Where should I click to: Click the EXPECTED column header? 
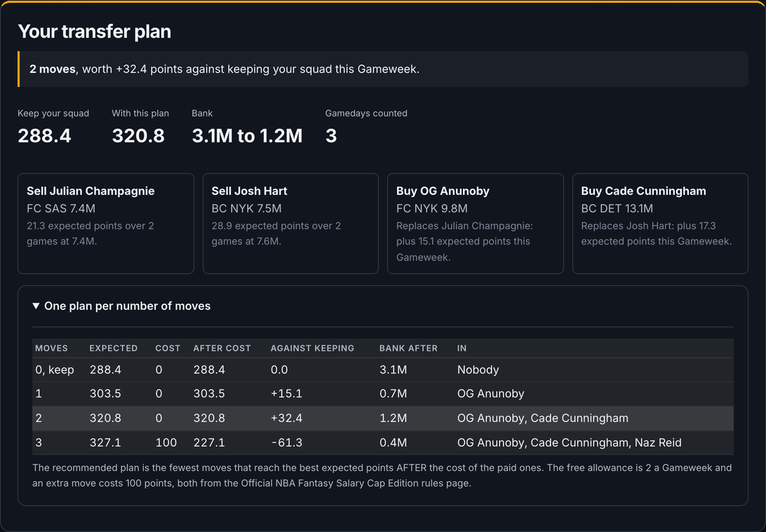click(114, 348)
